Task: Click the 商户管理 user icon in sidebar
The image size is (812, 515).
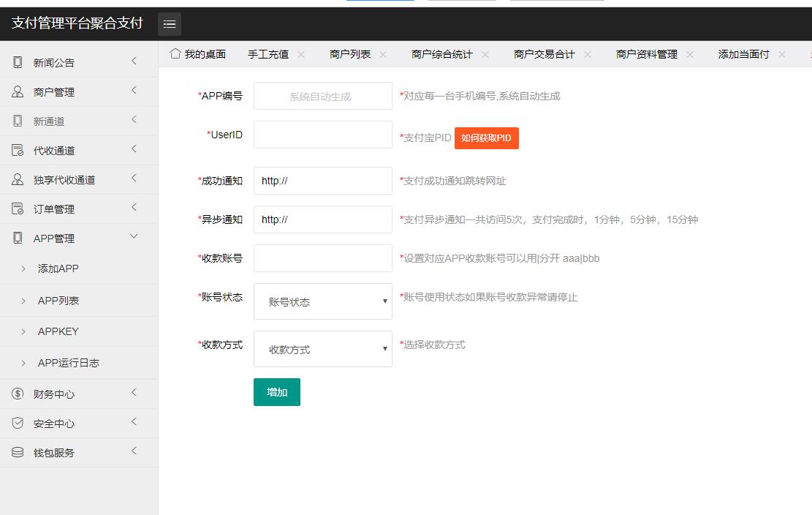Action: point(18,91)
